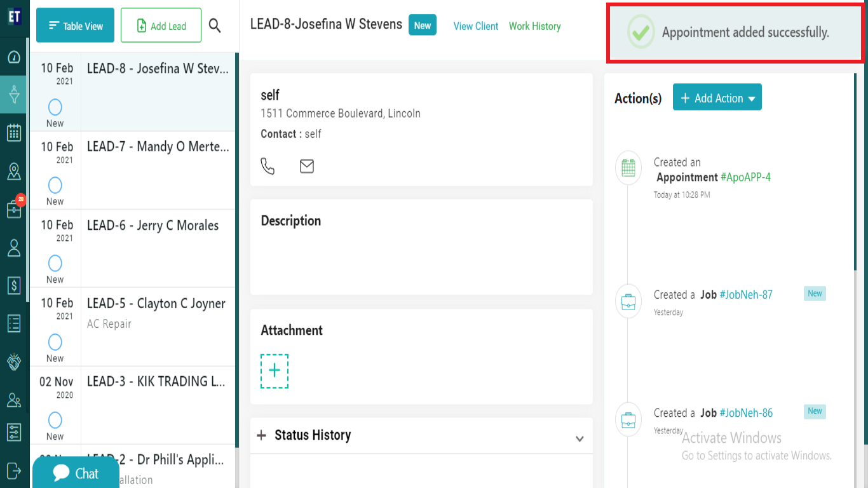Screen dimensions: 868x488
Task: Click the Description section heading
Action: pyautogui.click(x=290, y=221)
